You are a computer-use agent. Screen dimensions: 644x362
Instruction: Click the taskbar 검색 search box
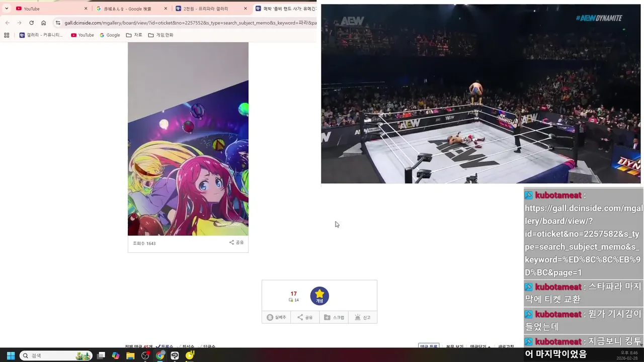click(56, 355)
